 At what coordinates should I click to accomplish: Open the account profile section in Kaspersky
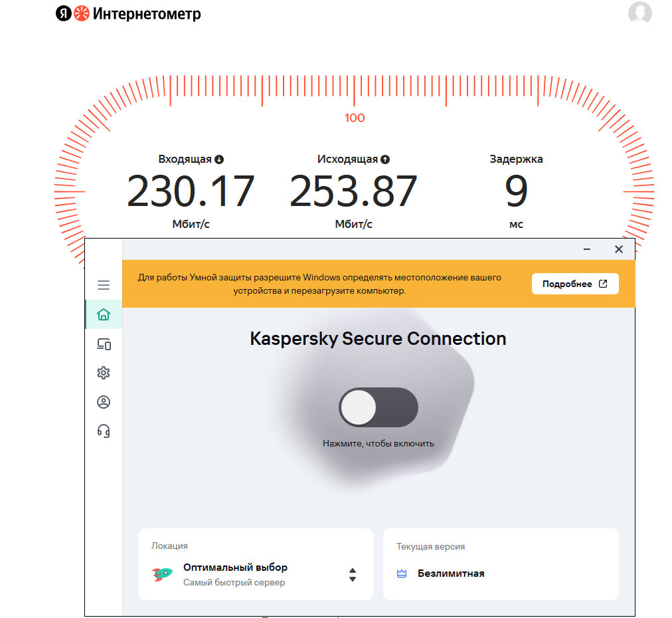[104, 402]
